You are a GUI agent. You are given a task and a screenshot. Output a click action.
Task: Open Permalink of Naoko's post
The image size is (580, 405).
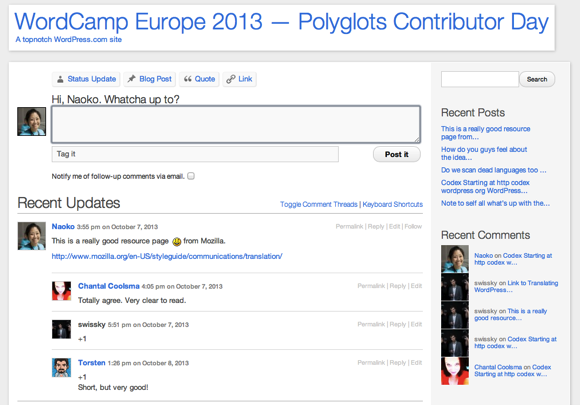point(349,226)
